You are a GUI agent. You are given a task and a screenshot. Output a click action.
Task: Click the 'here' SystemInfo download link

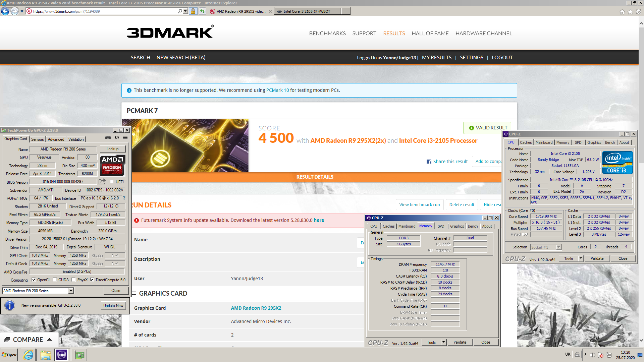pos(319,220)
